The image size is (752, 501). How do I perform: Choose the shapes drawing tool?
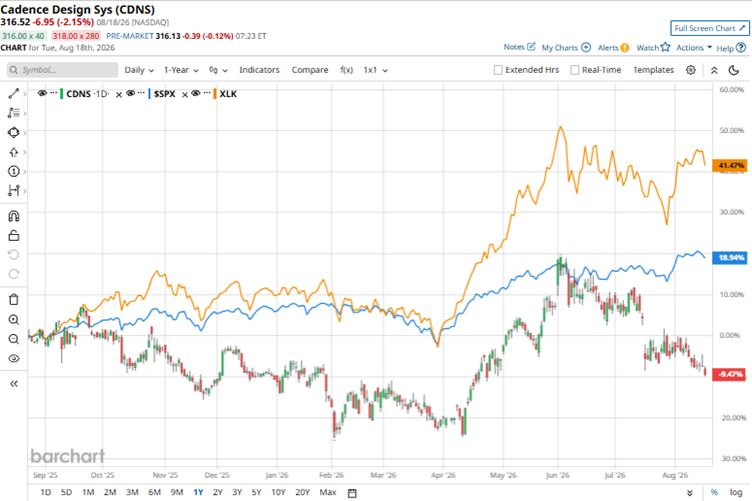tap(13, 132)
